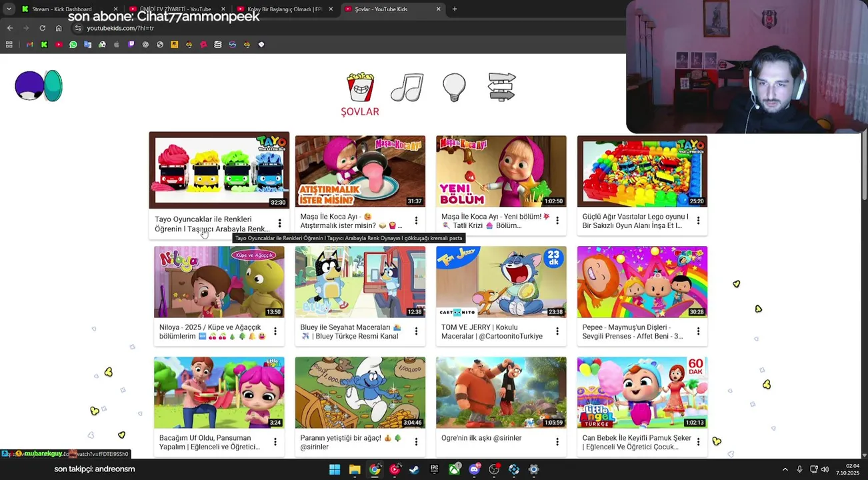The width and height of the screenshot is (868, 480).
Task: Open the Google Translate bookmark
Action: point(87,45)
